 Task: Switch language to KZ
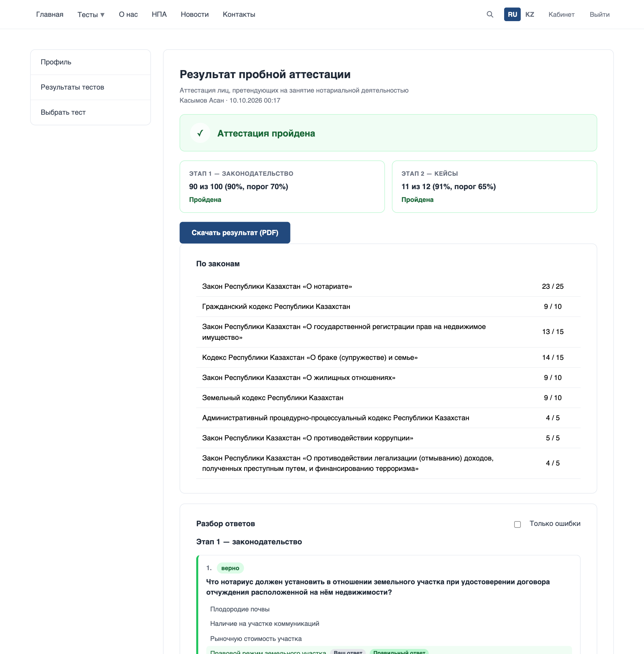tap(529, 14)
